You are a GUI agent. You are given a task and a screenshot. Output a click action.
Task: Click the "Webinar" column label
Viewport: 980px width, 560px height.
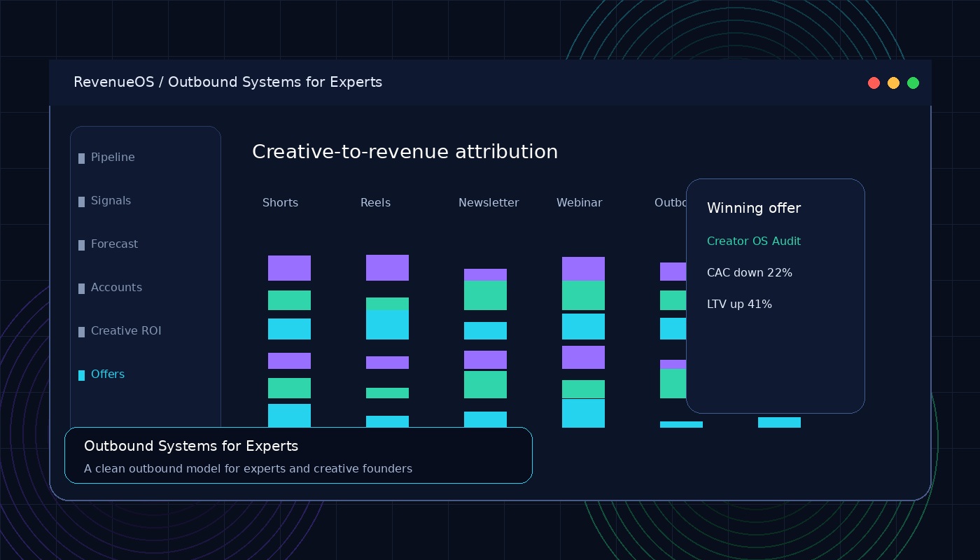point(579,203)
